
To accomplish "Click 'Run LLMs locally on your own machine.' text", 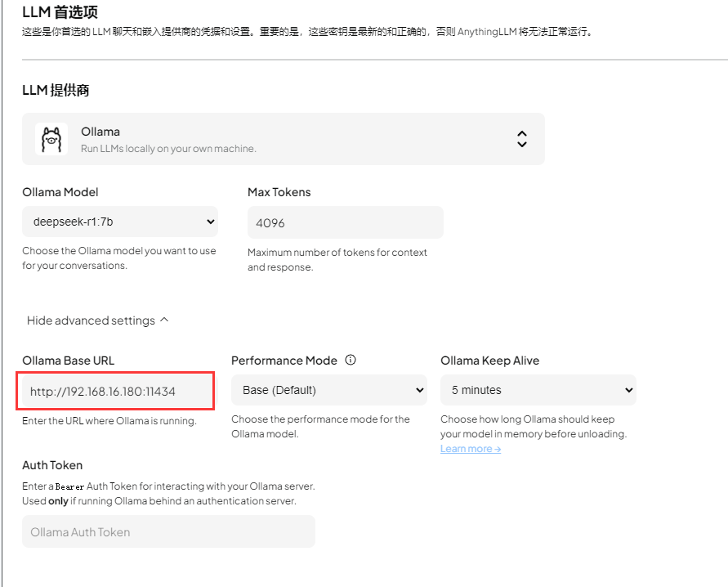I will click(168, 149).
